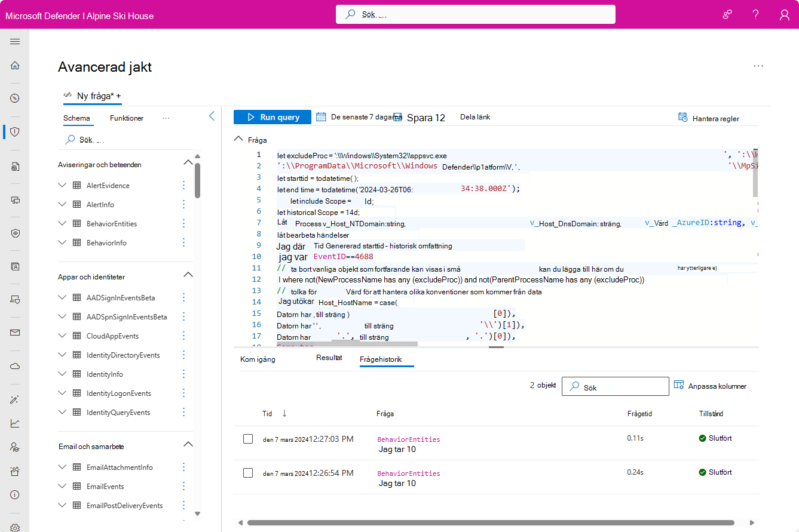Open the cloud apps sidebar icon

tap(15, 366)
